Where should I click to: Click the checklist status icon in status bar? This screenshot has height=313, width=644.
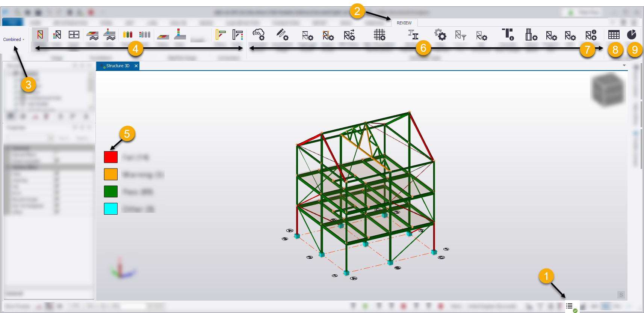pyautogui.click(x=571, y=307)
